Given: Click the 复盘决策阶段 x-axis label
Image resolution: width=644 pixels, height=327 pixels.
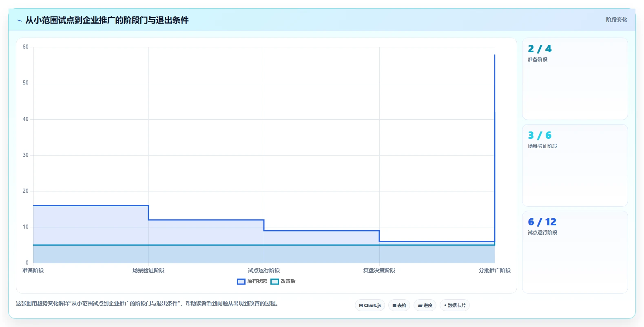Looking at the screenshot, I should pyautogui.click(x=379, y=270).
